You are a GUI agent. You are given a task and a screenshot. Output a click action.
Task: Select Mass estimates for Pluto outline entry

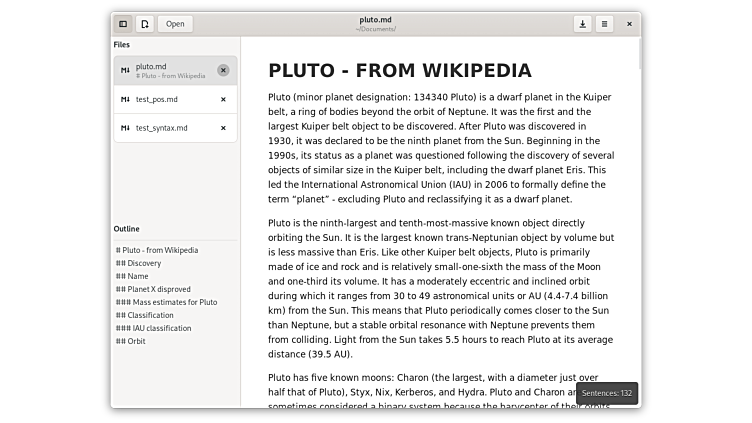tap(166, 302)
